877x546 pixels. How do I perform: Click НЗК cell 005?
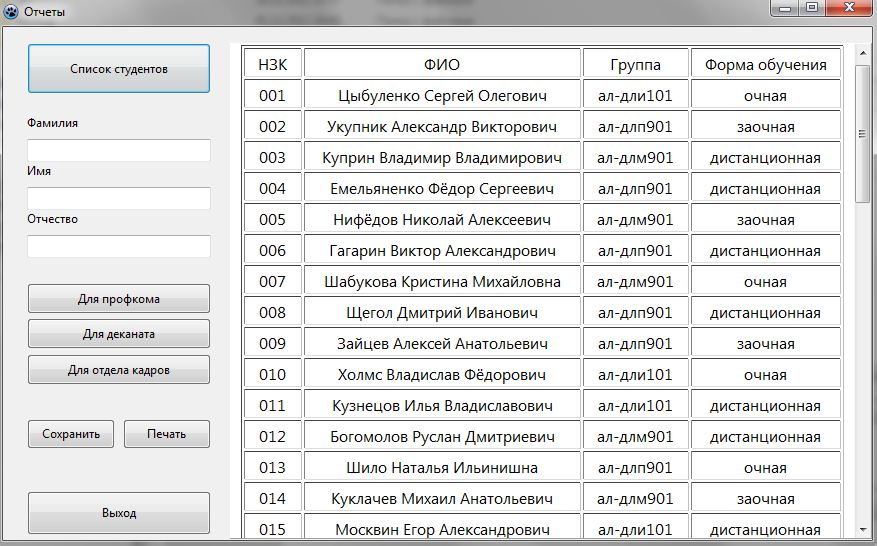click(x=272, y=220)
